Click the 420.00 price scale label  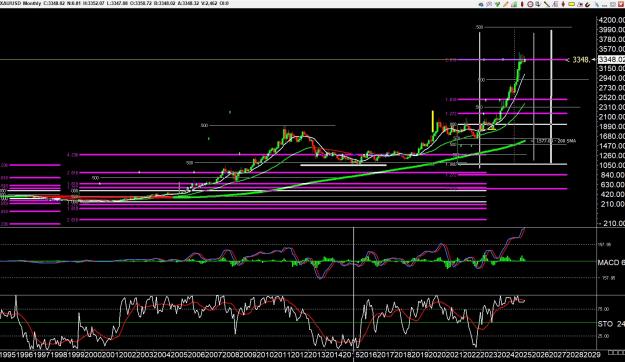pos(611,194)
